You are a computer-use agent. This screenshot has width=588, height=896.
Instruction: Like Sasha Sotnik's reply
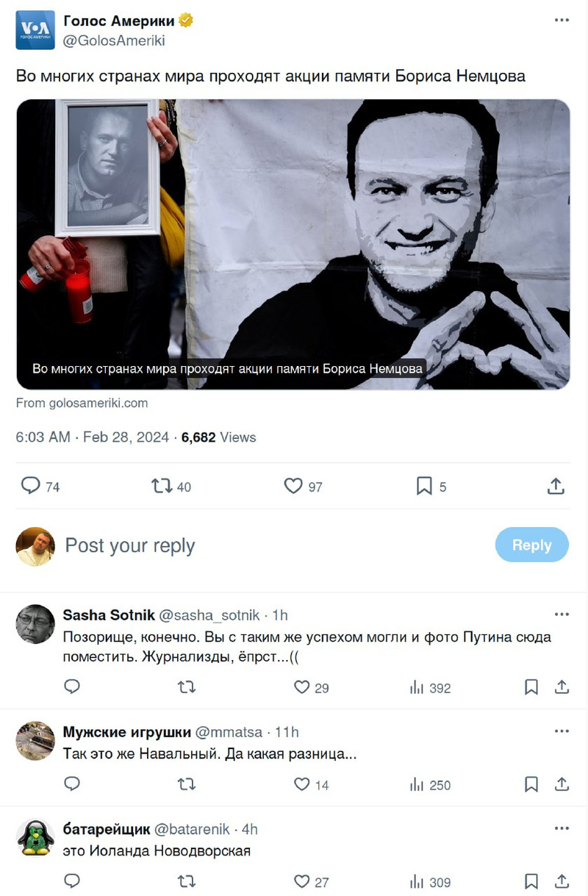pos(302,687)
